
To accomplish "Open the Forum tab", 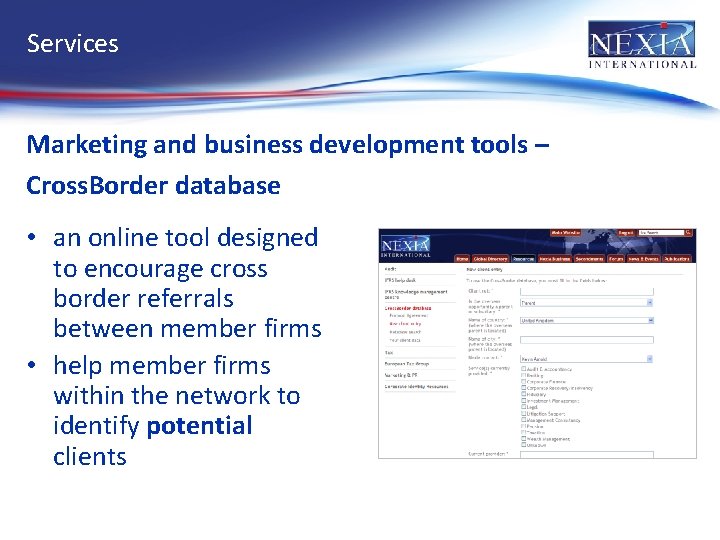I will [x=616, y=259].
